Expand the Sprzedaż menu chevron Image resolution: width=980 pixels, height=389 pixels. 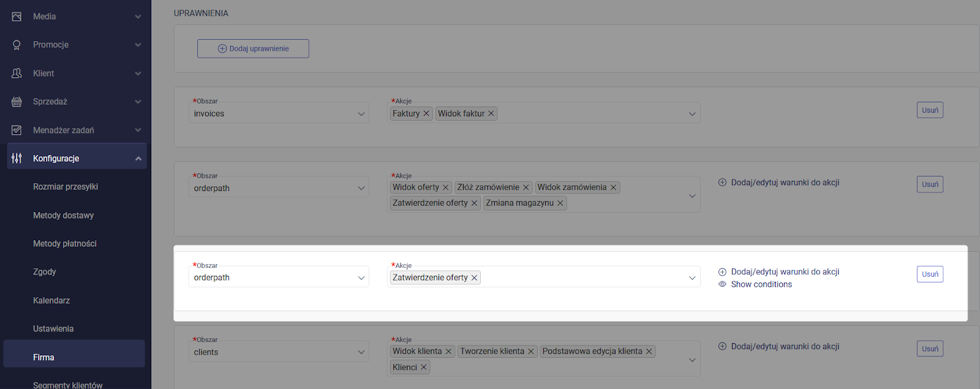pyautogui.click(x=138, y=102)
